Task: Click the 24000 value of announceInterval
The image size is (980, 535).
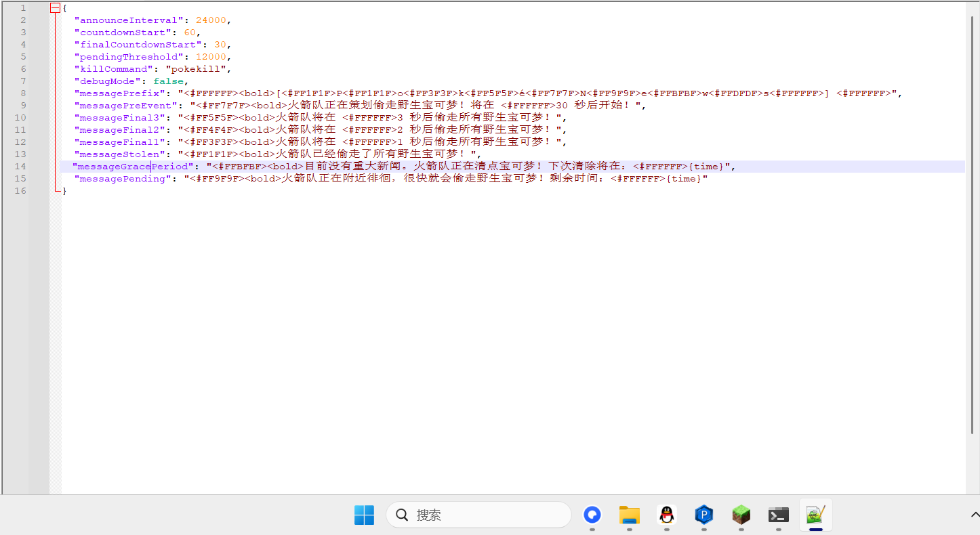Action: [x=211, y=20]
